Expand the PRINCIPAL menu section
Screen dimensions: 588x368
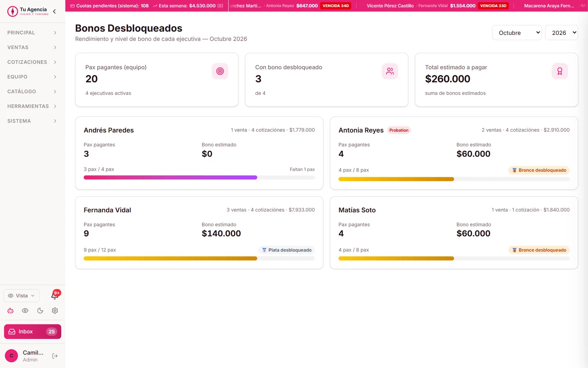(x=32, y=33)
